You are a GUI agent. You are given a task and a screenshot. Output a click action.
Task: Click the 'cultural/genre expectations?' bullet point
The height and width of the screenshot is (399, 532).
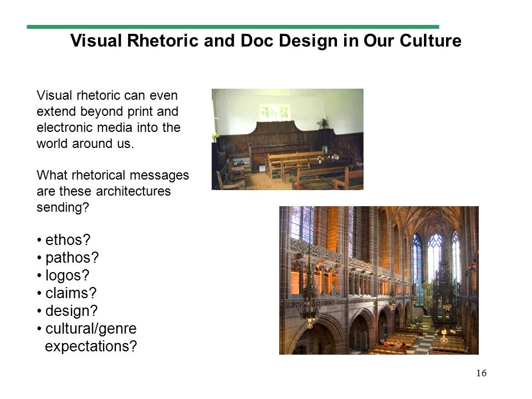tap(87, 337)
